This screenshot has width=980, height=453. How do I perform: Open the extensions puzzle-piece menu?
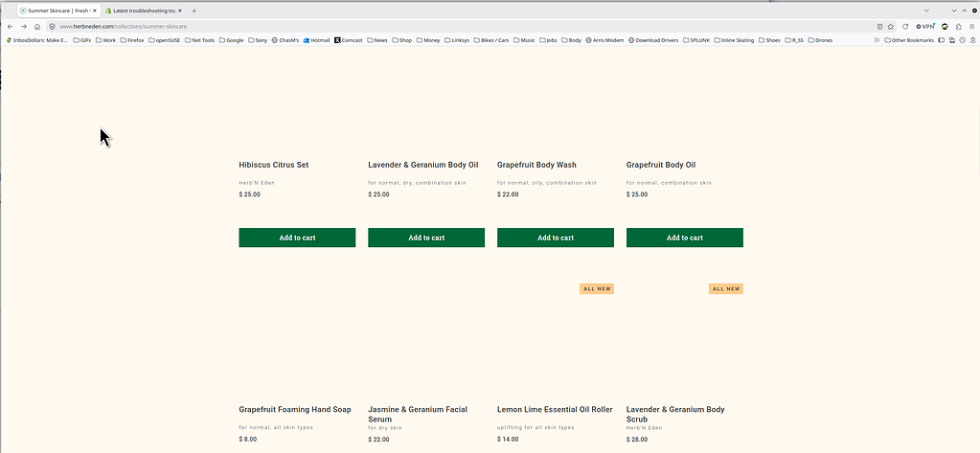pyautogui.click(x=959, y=27)
